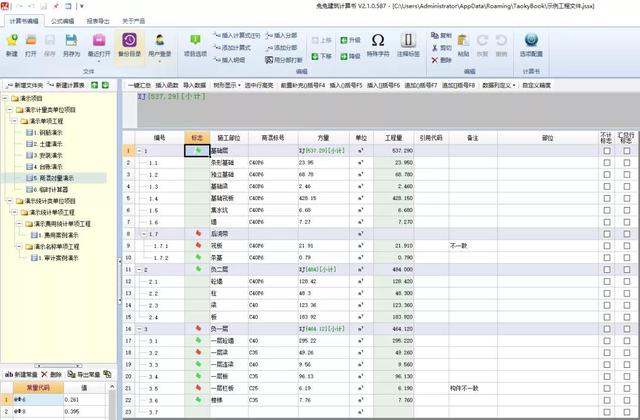
Task: Check the 不计标志 checkbox for row 16
Action: point(607,329)
